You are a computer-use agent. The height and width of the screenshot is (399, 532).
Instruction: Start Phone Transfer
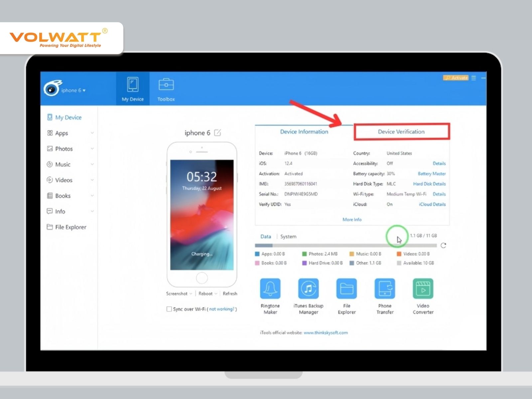click(385, 288)
